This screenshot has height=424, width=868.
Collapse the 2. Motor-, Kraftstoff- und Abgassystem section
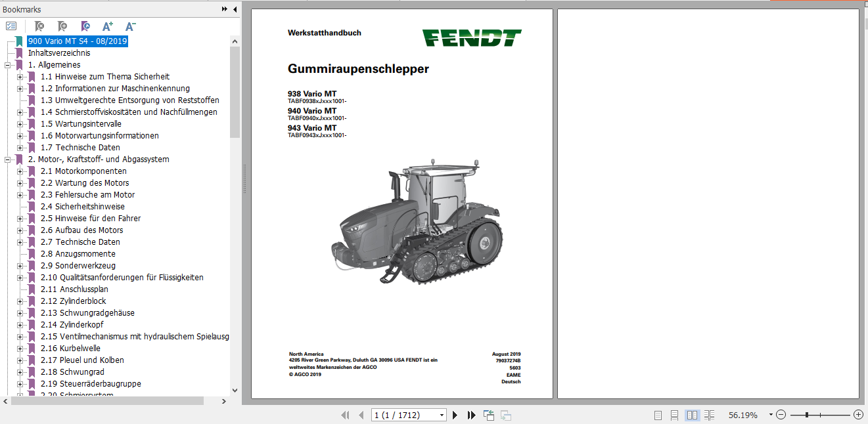pyautogui.click(x=8, y=159)
